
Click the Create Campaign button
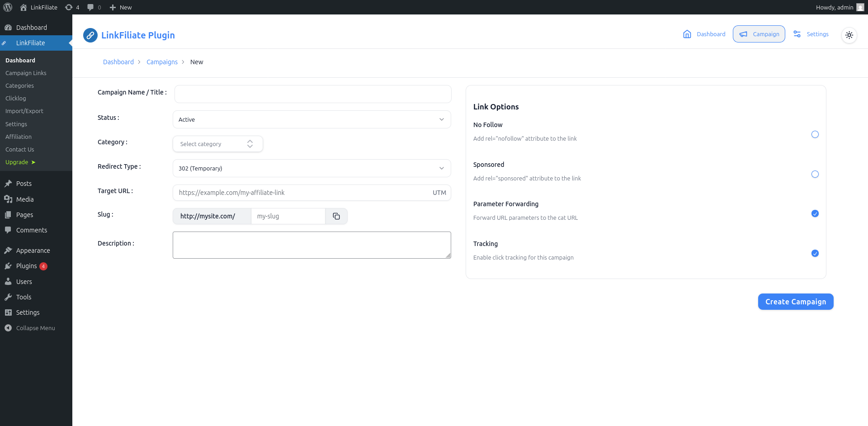coord(795,302)
